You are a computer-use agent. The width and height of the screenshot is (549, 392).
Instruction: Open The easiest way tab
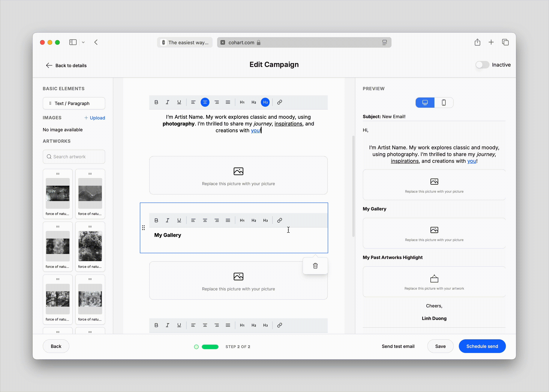point(185,43)
